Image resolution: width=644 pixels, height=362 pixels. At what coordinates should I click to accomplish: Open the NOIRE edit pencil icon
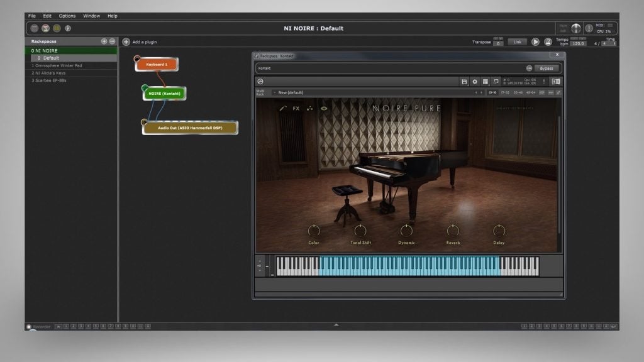[x=282, y=108]
